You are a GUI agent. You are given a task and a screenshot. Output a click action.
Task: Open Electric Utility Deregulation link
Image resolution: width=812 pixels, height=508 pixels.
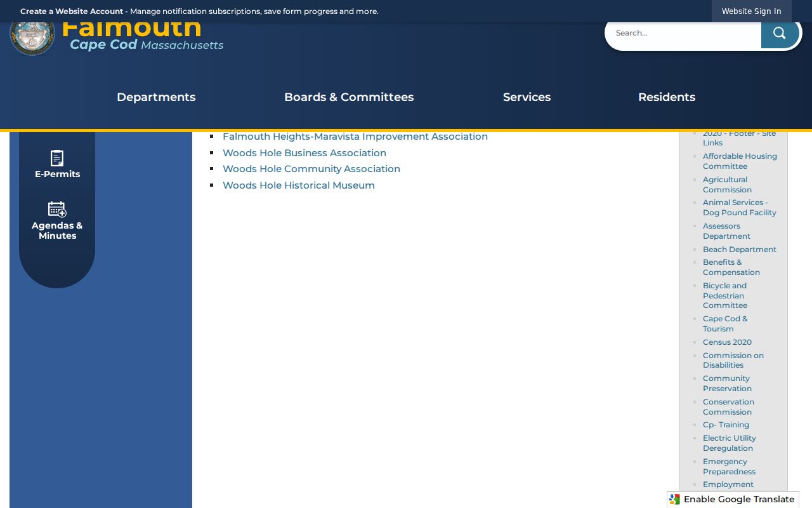coord(730,443)
